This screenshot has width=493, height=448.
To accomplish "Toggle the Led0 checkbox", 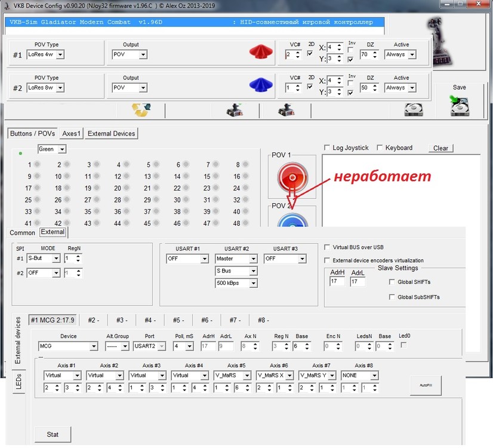I will pos(403,345).
